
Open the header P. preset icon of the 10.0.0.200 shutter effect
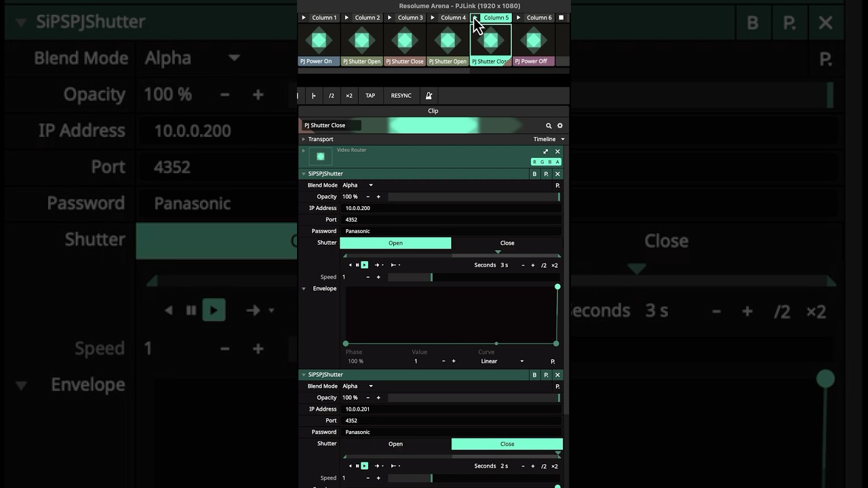click(546, 174)
